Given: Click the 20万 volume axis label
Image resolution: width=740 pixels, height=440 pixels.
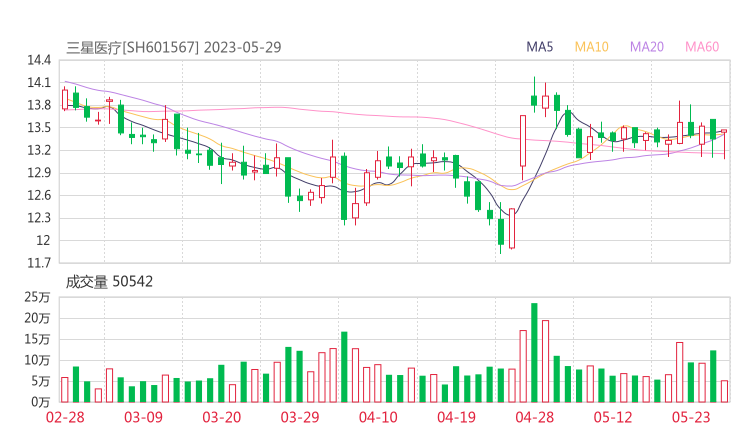Looking at the screenshot, I should click(x=37, y=318).
